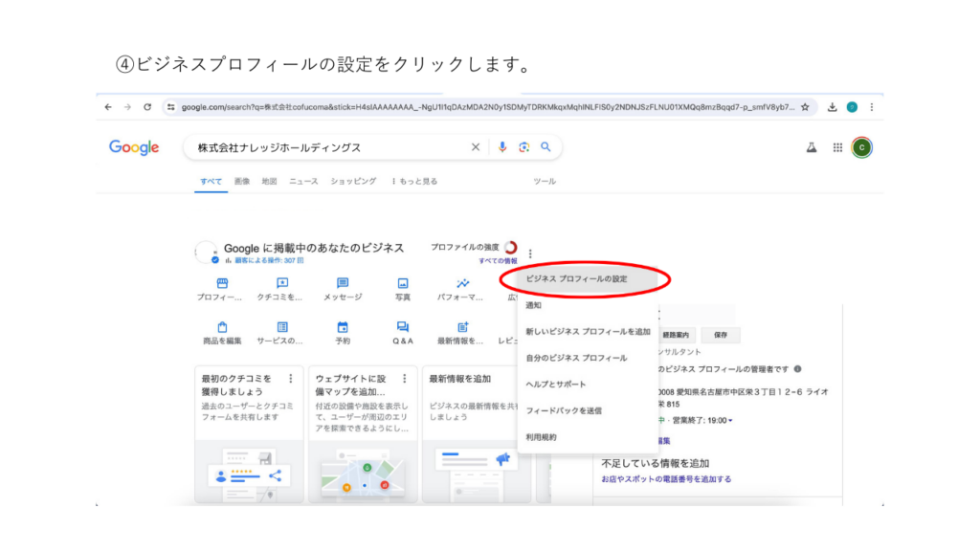This screenshot has height=551, width=980.
Task: Click the browser forward arrow
Action: tap(127, 107)
